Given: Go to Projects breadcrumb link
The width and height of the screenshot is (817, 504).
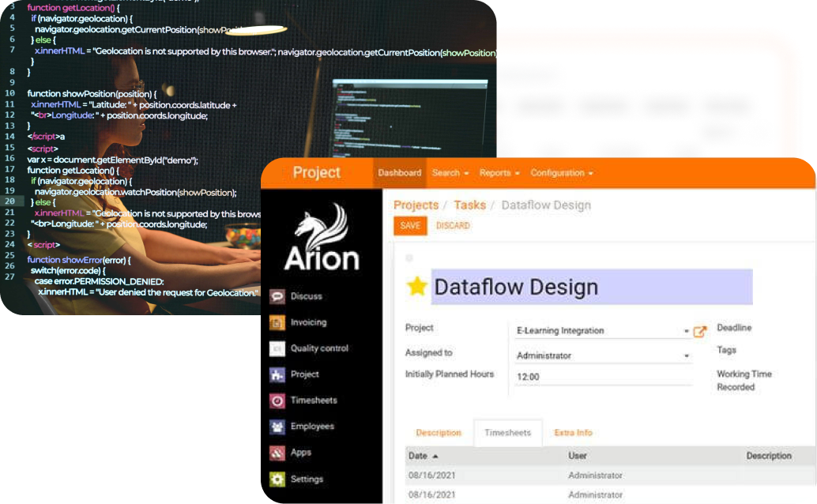Looking at the screenshot, I should (x=416, y=205).
